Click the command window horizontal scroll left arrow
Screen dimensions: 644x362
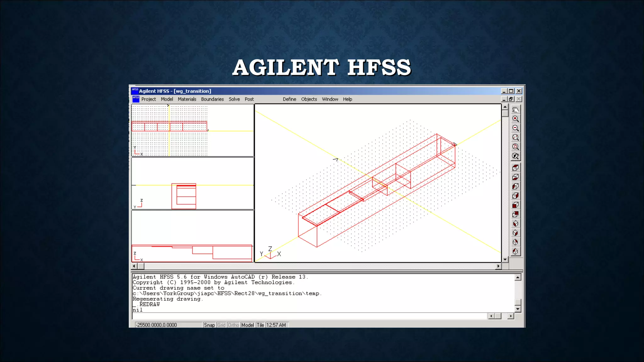point(491,316)
